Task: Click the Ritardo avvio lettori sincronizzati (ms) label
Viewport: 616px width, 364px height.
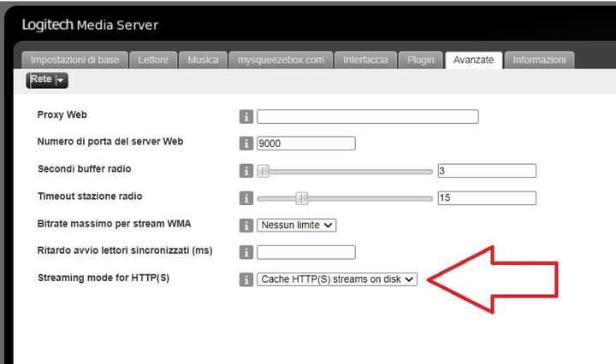Action: (x=125, y=250)
